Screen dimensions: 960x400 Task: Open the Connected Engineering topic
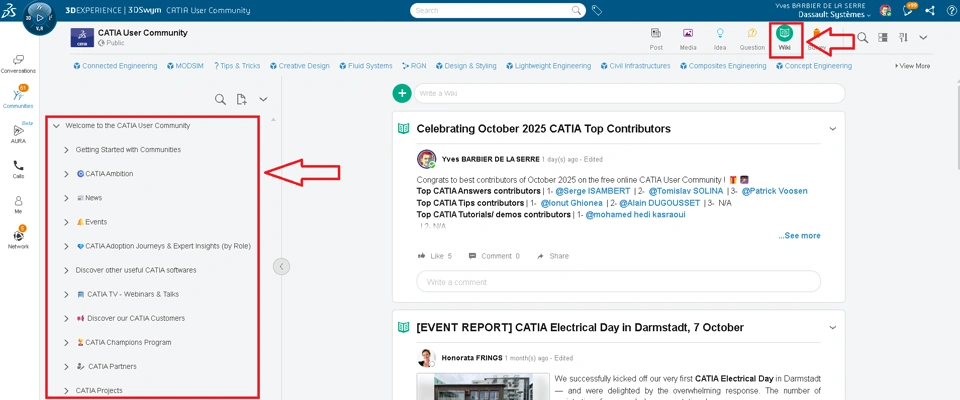[115, 66]
